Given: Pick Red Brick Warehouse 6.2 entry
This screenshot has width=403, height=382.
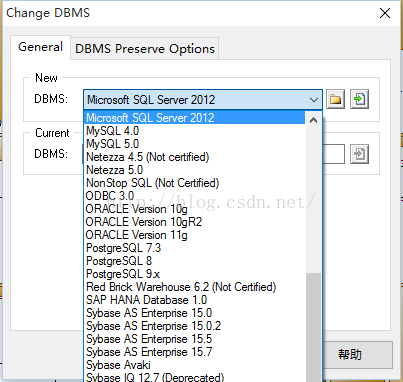Looking at the screenshot, I should (x=195, y=287).
